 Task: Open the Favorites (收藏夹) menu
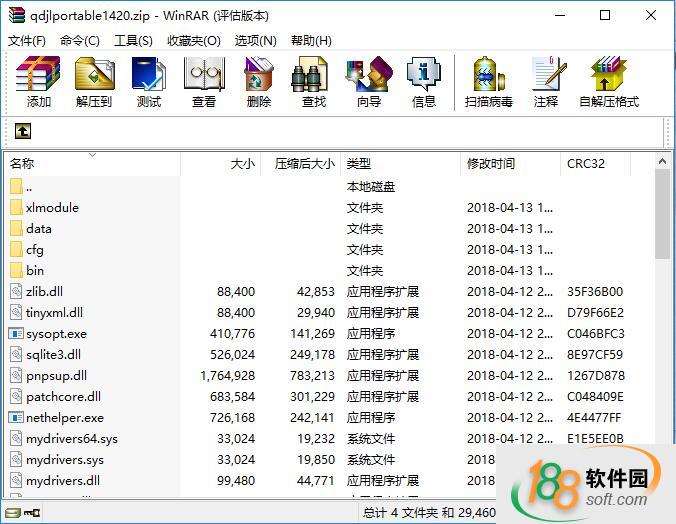(x=193, y=41)
